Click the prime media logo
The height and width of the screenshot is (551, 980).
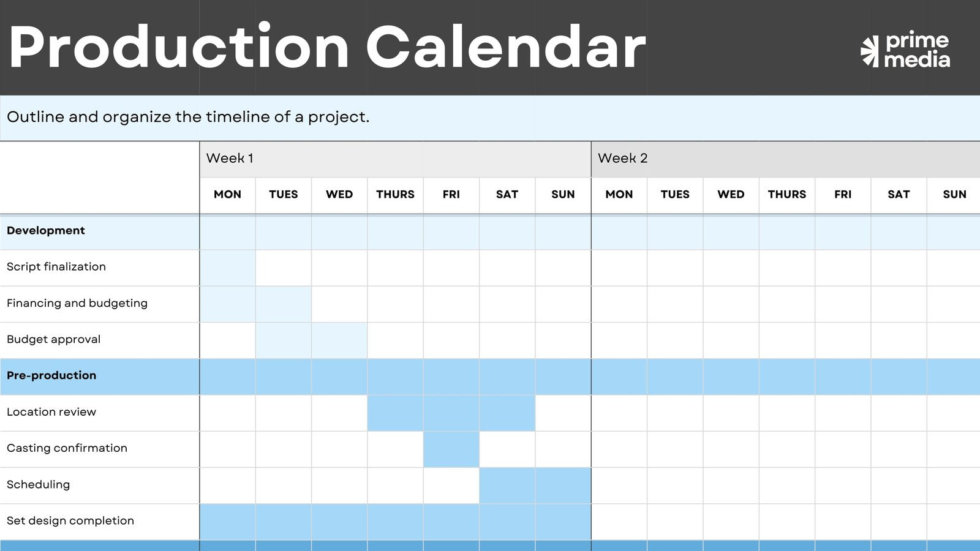tap(905, 50)
